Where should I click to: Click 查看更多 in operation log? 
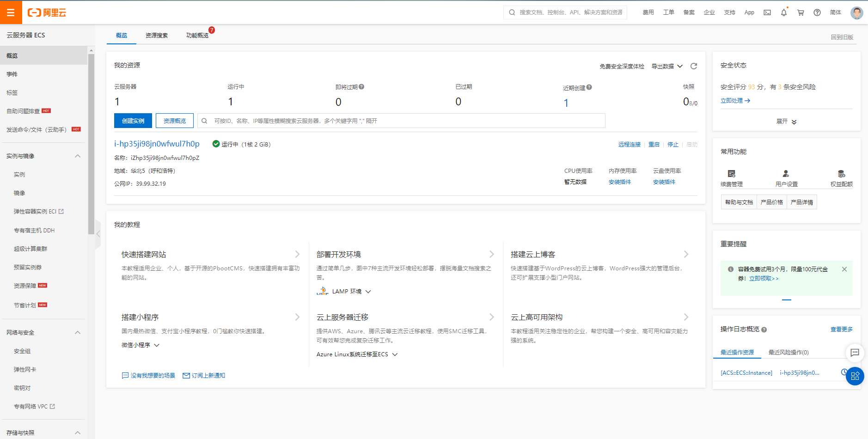coord(841,329)
